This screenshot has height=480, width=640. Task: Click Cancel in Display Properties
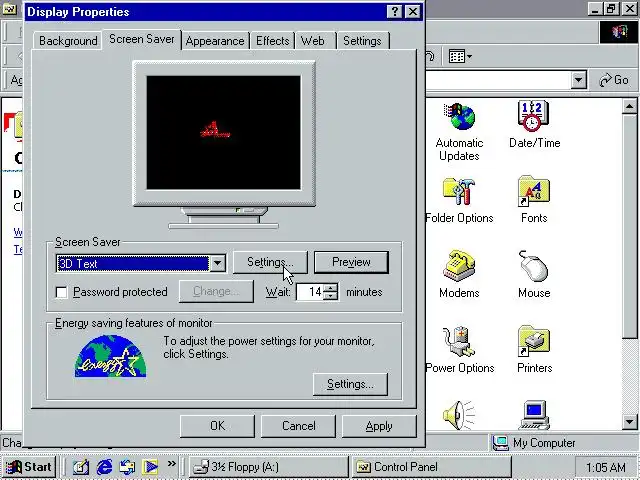298,426
